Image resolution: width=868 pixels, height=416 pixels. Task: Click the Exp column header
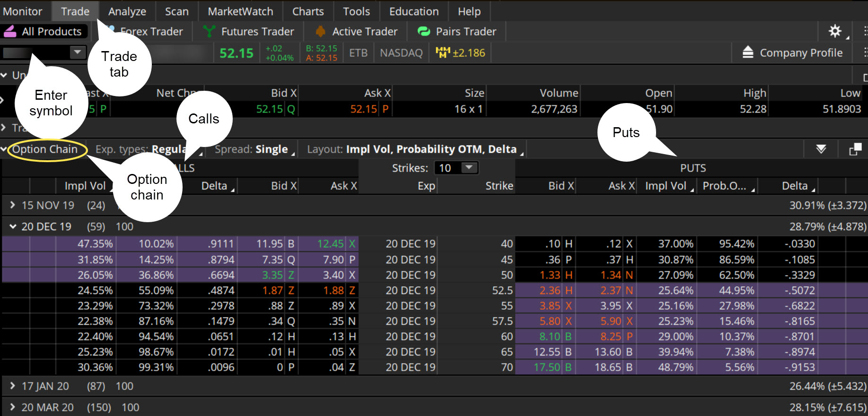coord(426,186)
